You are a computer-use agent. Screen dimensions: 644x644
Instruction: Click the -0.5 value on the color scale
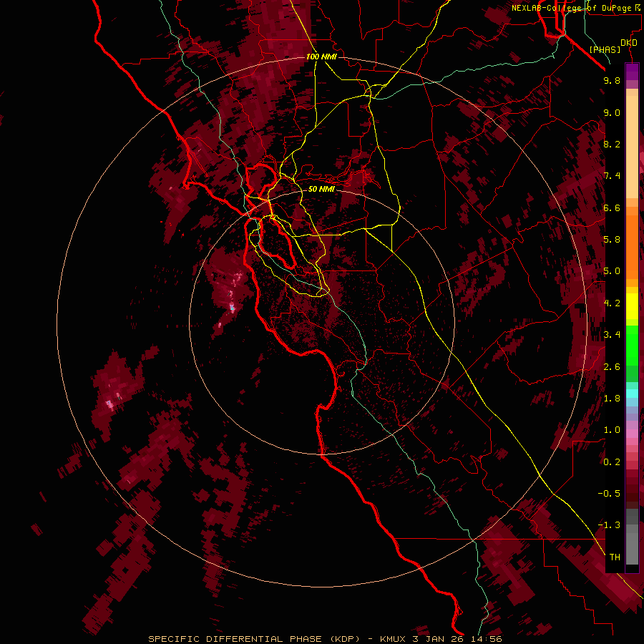coord(609,494)
